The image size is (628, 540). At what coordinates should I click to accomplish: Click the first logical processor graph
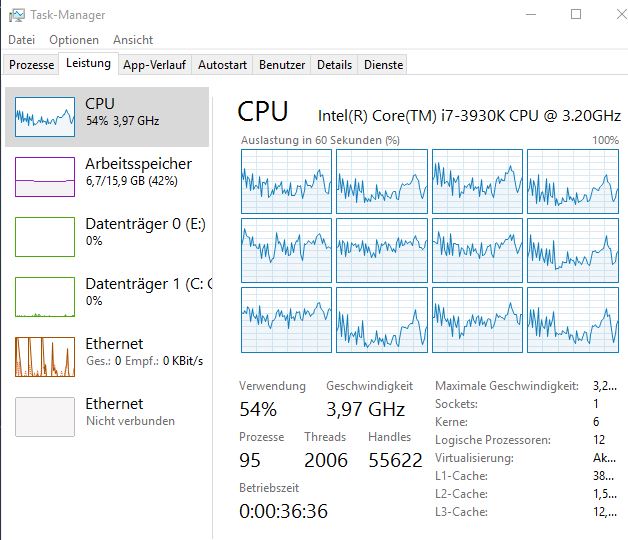click(286, 181)
